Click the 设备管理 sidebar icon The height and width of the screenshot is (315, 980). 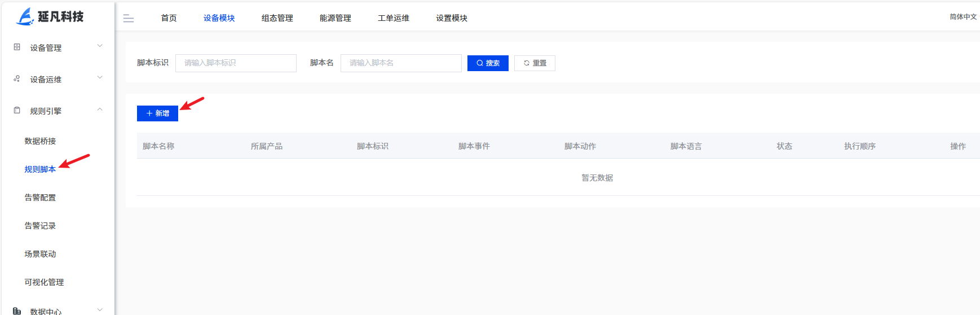17,47
